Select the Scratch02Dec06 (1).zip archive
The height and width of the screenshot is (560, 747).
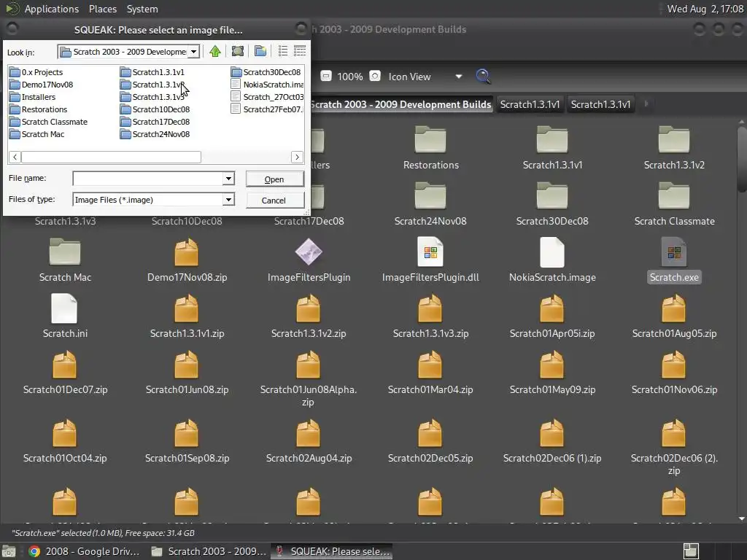coord(552,441)
